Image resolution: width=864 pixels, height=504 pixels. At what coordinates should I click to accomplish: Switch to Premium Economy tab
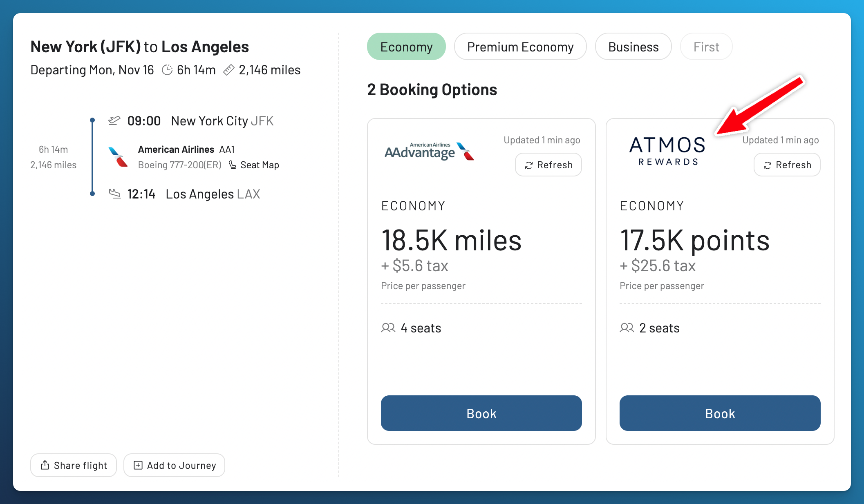[x=520, y=47]
